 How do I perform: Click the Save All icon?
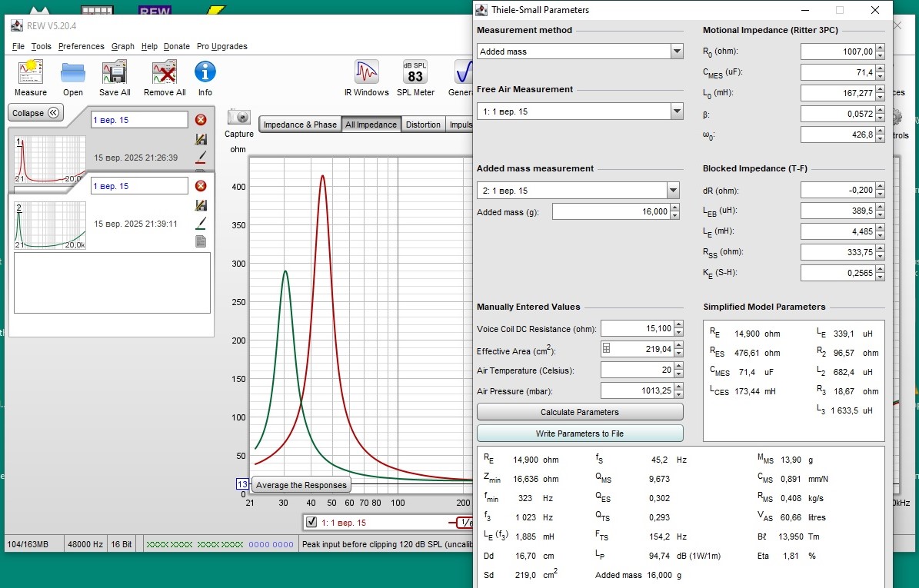pos(114,74)
